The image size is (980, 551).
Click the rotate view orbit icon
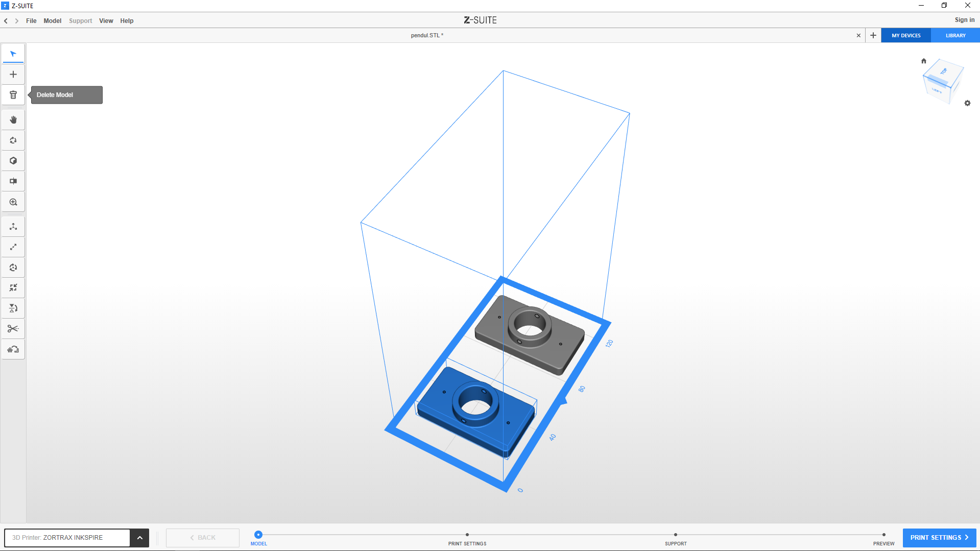click(13, 140)
